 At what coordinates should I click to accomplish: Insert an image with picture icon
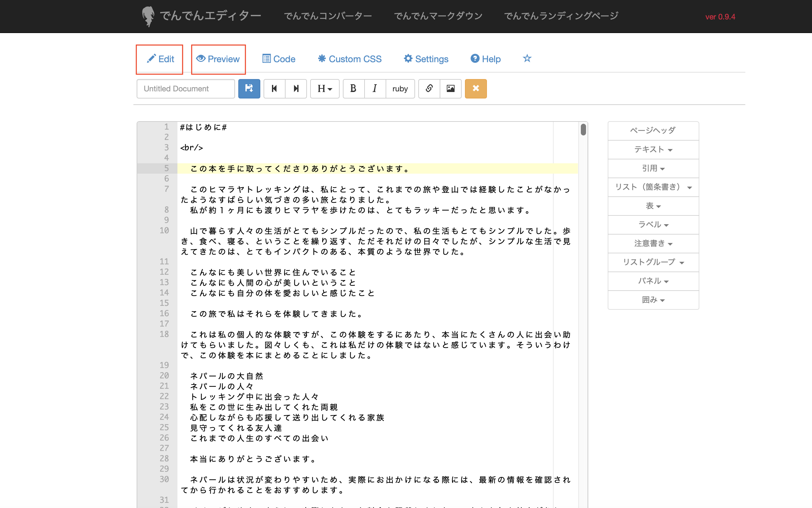click(x=450, y=88)
